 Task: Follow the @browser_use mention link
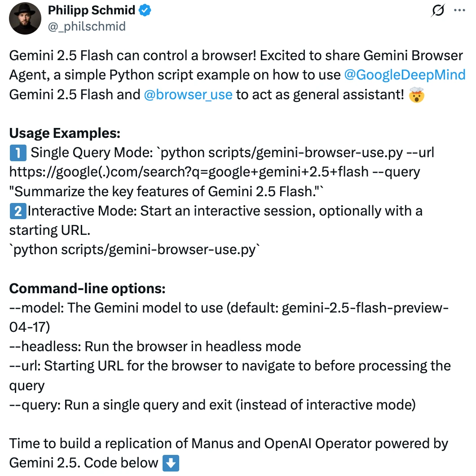(x=188, y=94)
